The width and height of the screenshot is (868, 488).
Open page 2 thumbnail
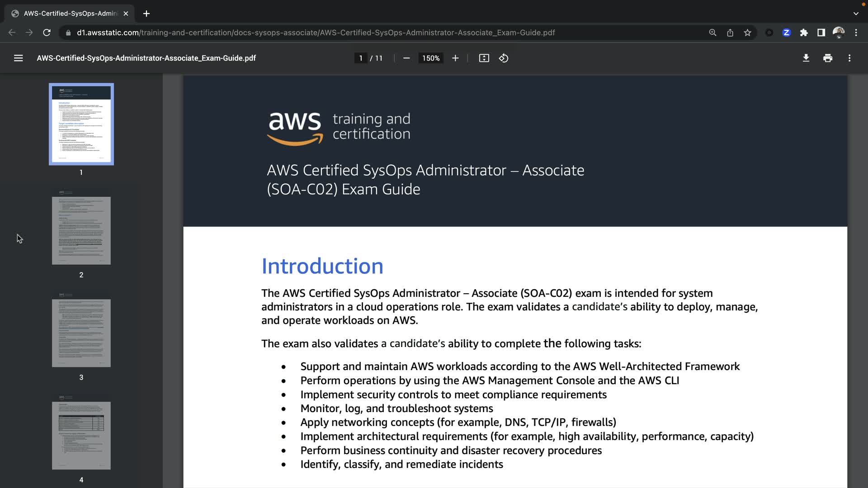(x=81, y=230)
